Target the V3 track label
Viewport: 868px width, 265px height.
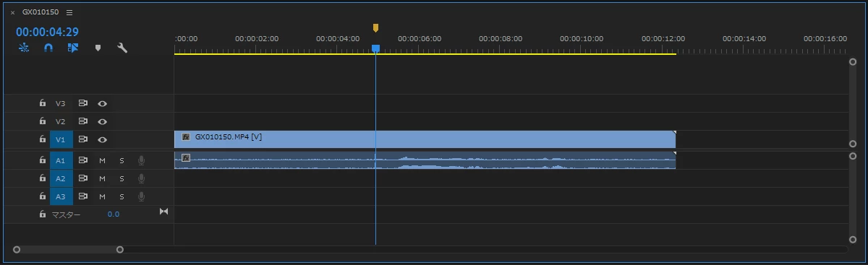click(61, 103)
